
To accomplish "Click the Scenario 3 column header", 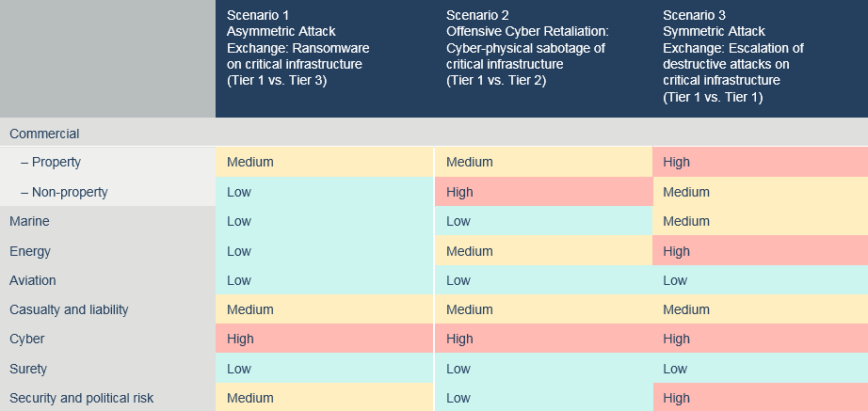I will (x=761, y=58).
